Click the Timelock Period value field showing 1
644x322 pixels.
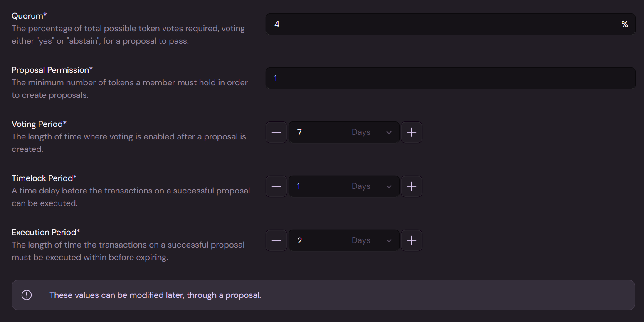tap(316, 186)
